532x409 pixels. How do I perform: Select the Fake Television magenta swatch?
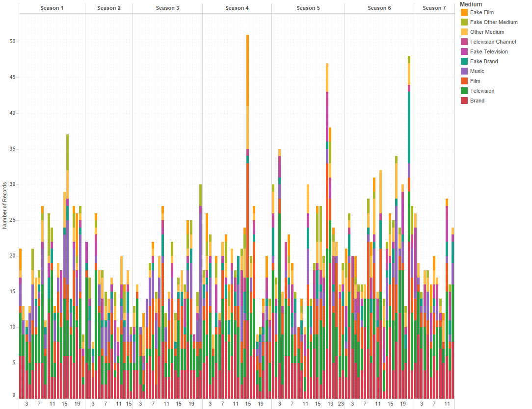pos(464,51)
